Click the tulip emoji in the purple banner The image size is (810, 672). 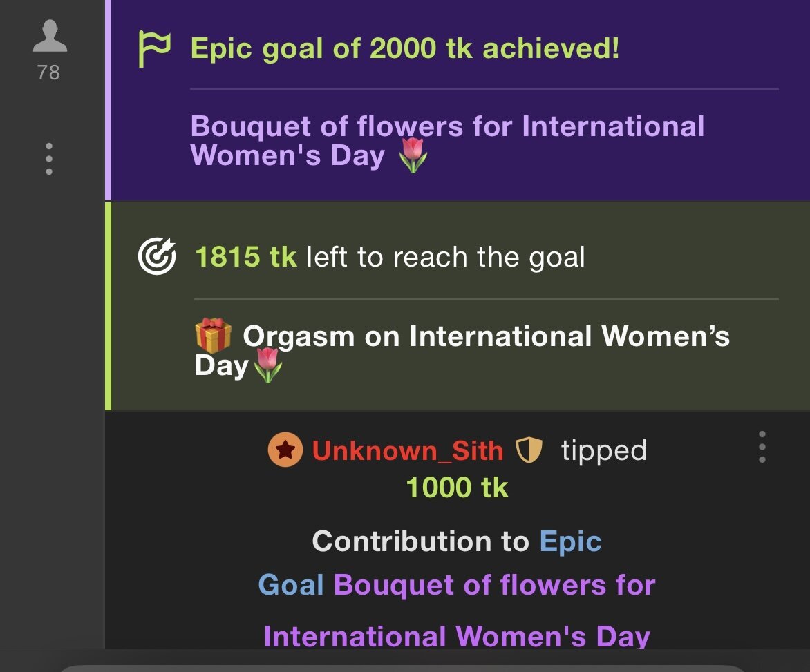(413, 156)
